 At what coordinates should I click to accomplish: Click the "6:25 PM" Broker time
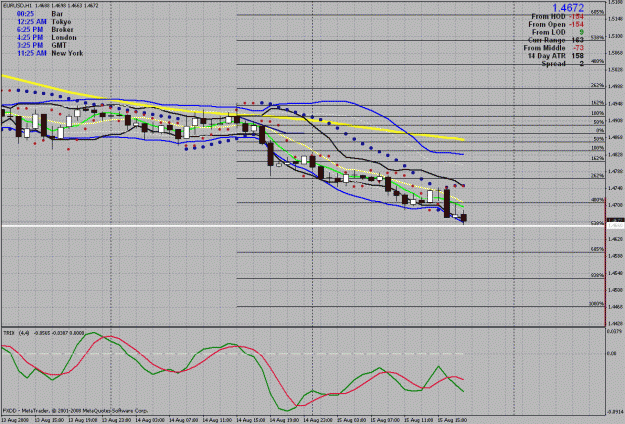tap(30, 29)
